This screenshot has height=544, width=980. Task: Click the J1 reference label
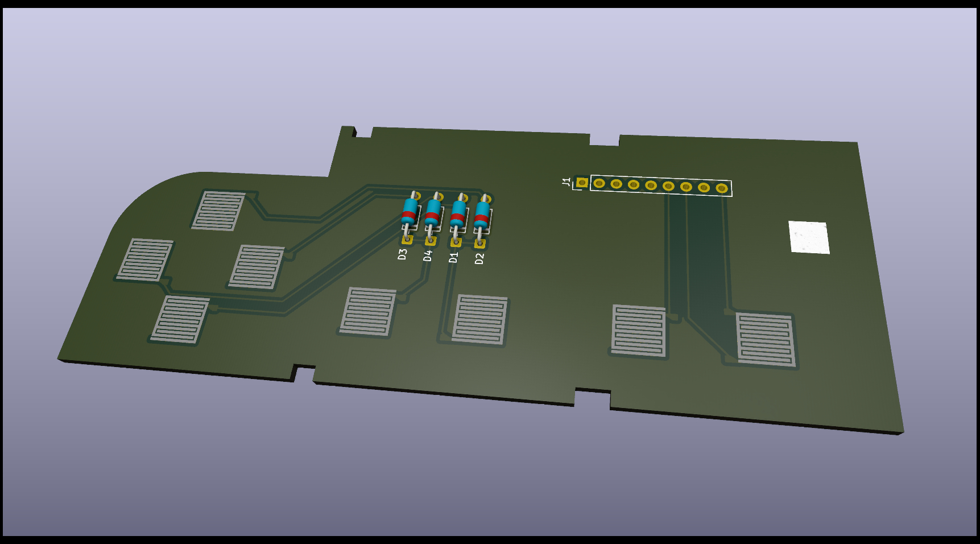[x=567, y=182]
